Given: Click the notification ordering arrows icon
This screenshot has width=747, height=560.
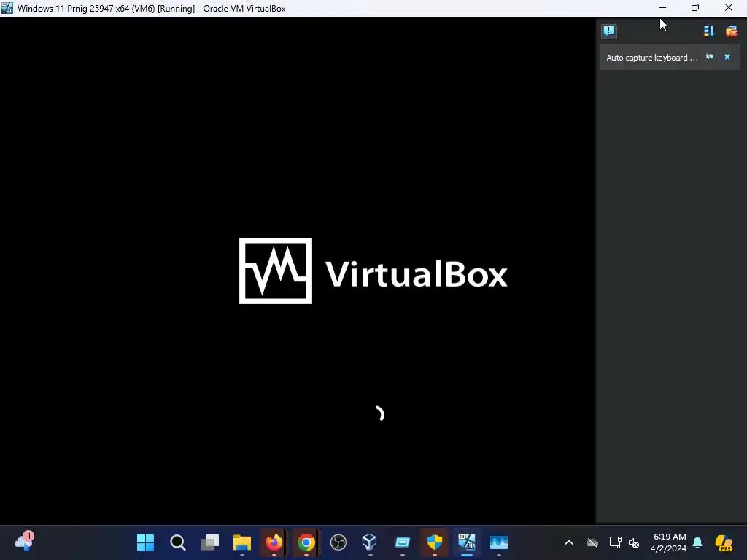Looking at the screenshot, I should (709, 31).
